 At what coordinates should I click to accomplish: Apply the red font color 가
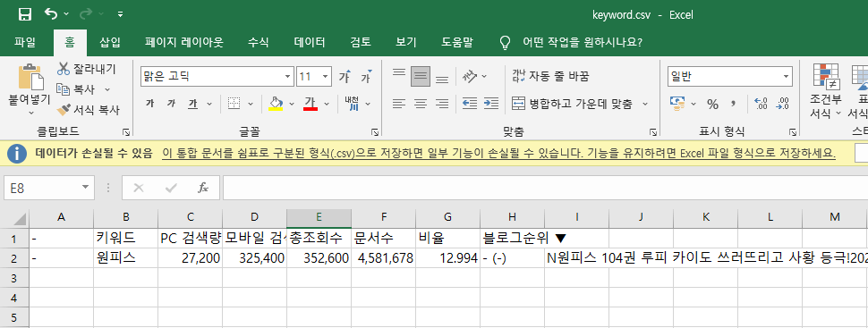(310, 104)
